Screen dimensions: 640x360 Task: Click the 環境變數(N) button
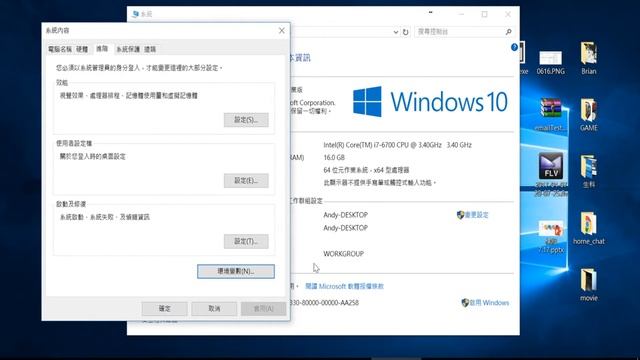(236, 271)
